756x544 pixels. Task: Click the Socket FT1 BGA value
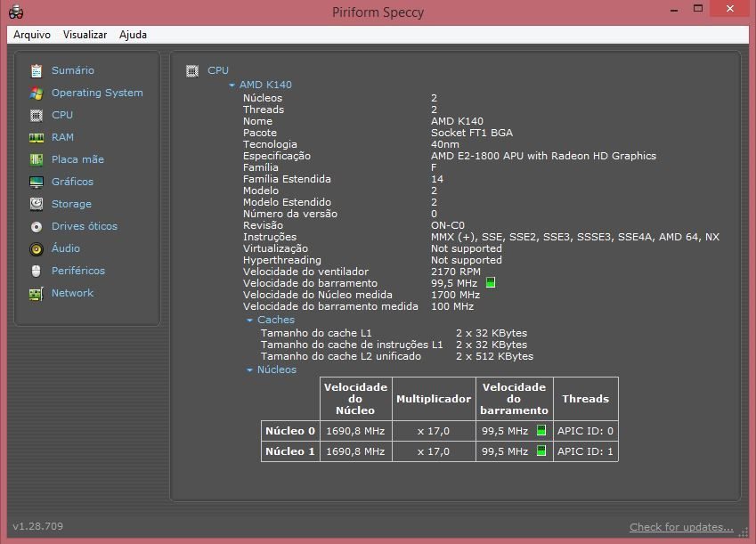point(472,133)
